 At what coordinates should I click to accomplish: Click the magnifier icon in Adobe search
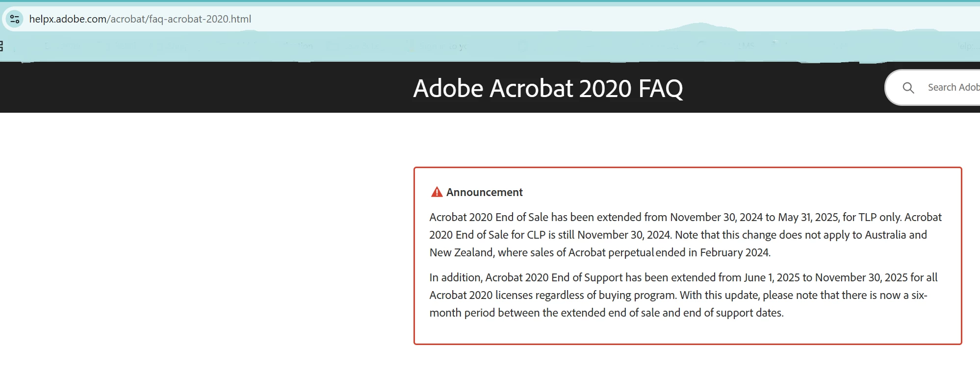coord(908,88)
